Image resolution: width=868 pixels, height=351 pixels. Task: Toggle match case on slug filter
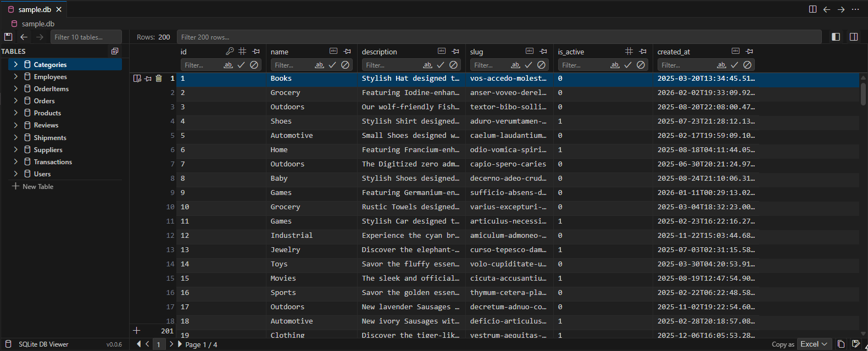click(x=515, y=65)
